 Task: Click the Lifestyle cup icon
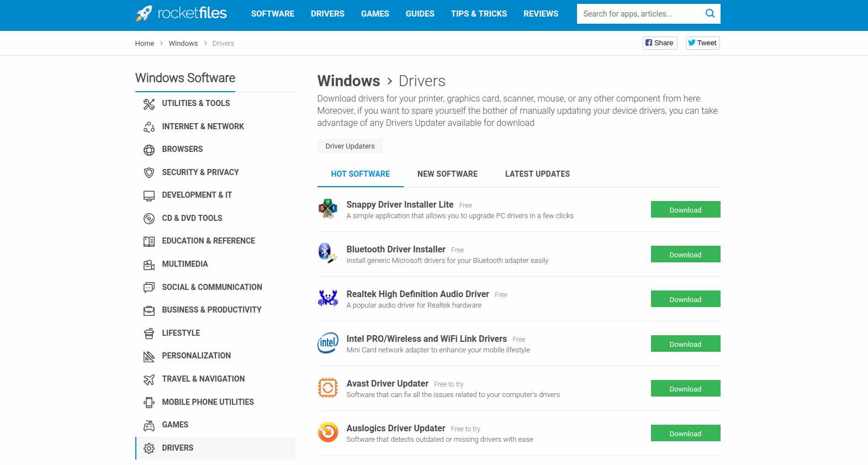149,334
